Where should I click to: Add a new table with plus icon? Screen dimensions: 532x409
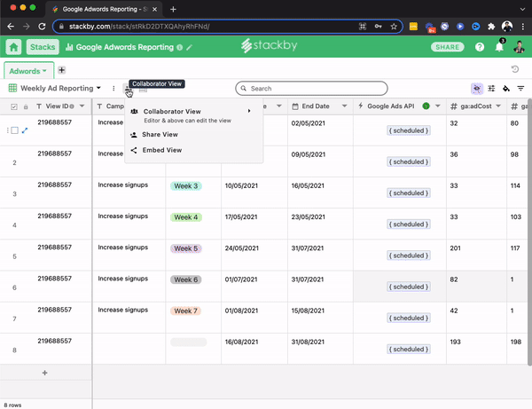pyautogui.click(x=61, y=70)
